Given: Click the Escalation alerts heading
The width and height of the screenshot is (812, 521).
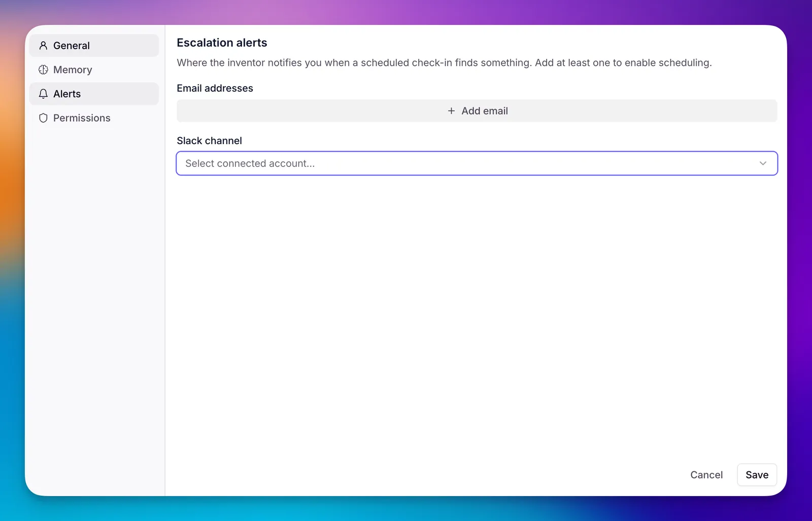Looking at the screenshot, I should coord(222,43).
